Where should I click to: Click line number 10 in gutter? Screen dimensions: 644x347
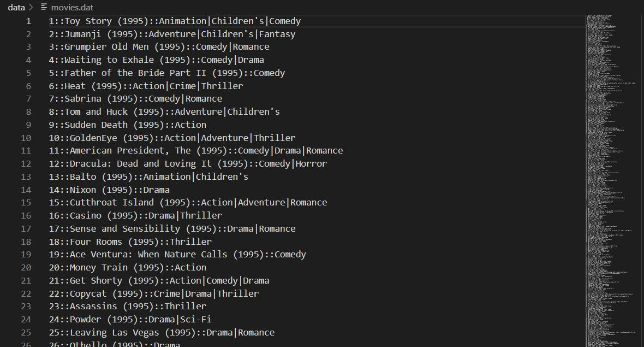click(26, 138)
